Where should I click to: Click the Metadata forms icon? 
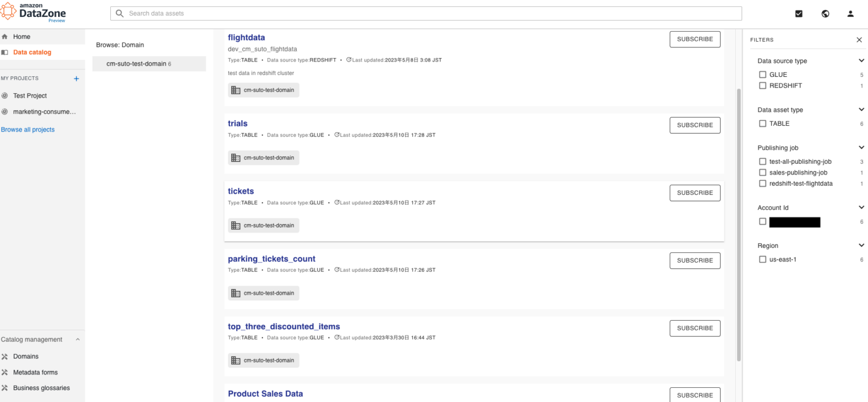(6, 372)
